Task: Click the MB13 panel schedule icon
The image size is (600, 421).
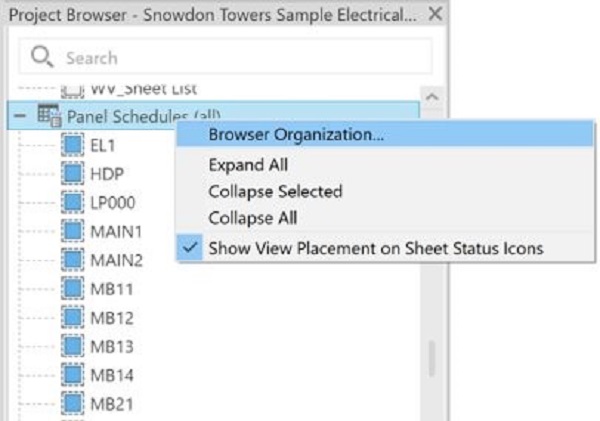Action: coord(73,347)
